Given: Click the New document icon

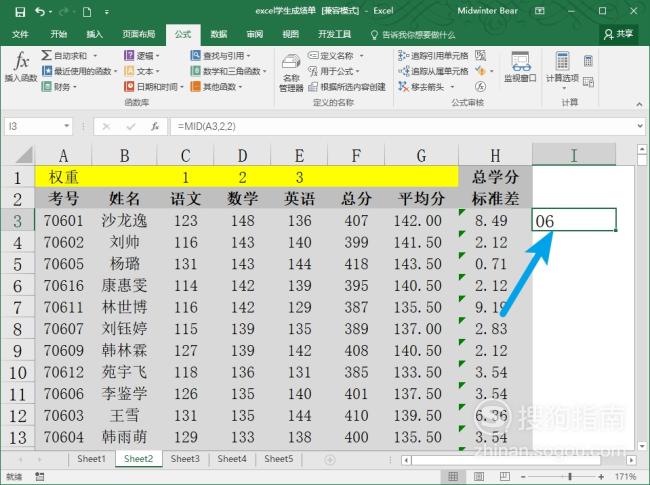Looking at the screenshot, I should [87, 12].
